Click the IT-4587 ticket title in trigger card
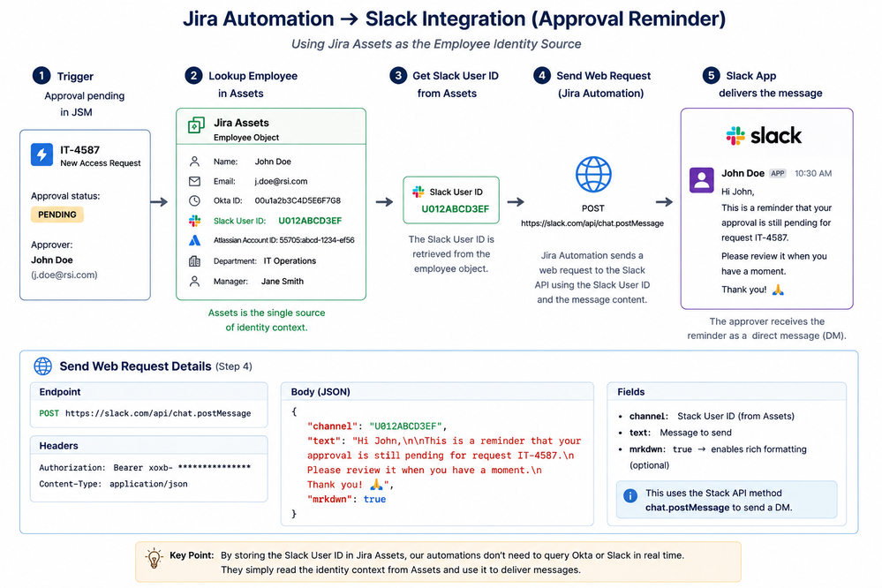The height and width of the screenshot is (588, 882). point(79,150)
